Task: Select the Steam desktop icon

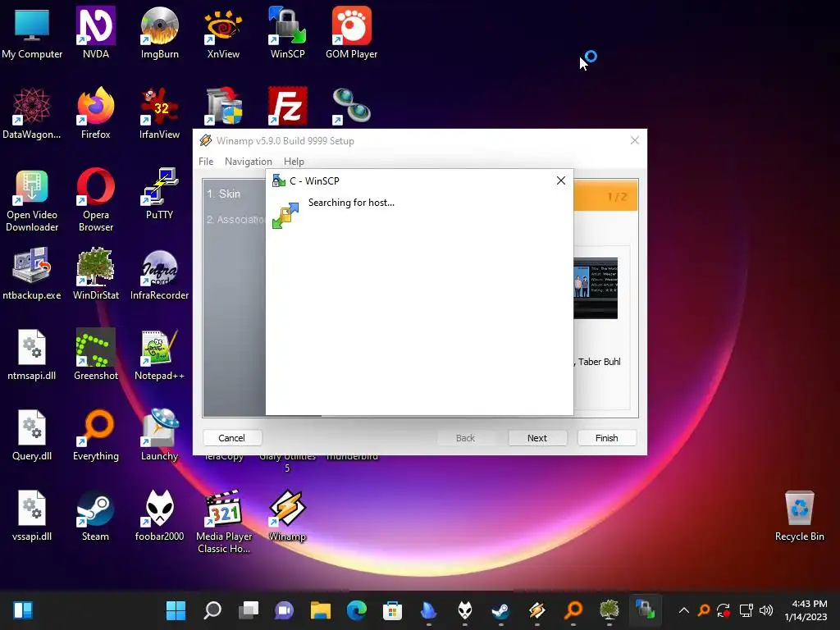Action: [96, 515]
